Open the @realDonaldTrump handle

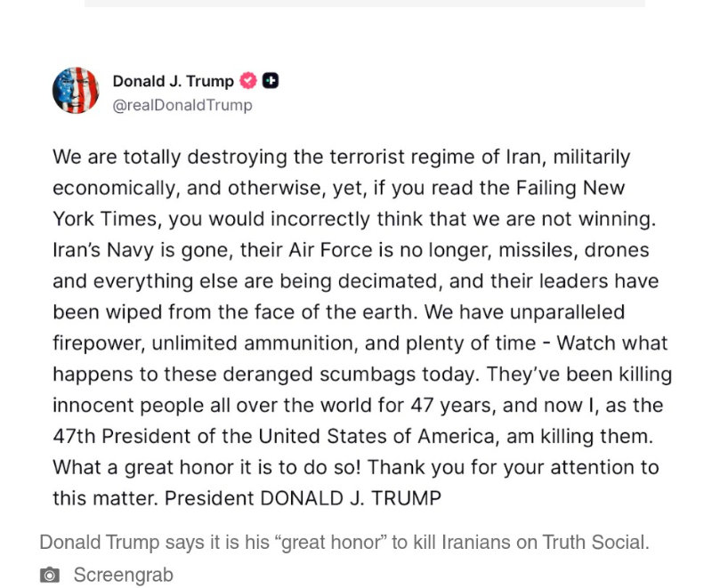coord(182,105)
